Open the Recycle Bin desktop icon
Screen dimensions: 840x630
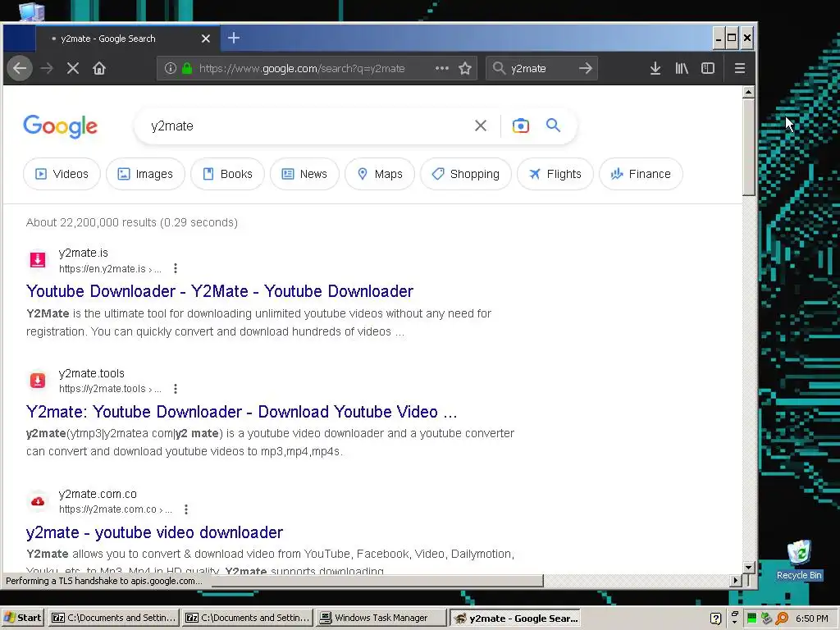pos(799,560)
